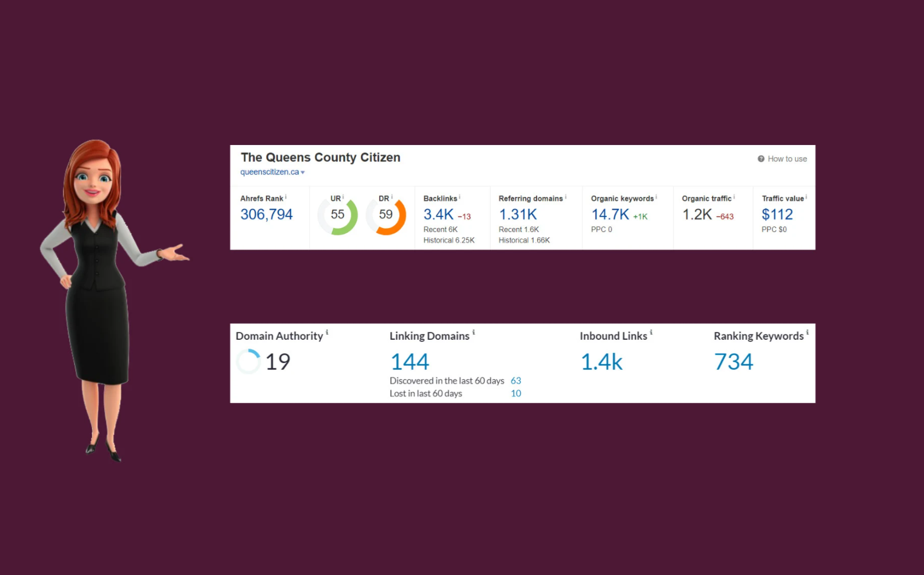Click the Ranking Keywords info icon
Viewport: 924px width, 575px height.
point(807,332)
